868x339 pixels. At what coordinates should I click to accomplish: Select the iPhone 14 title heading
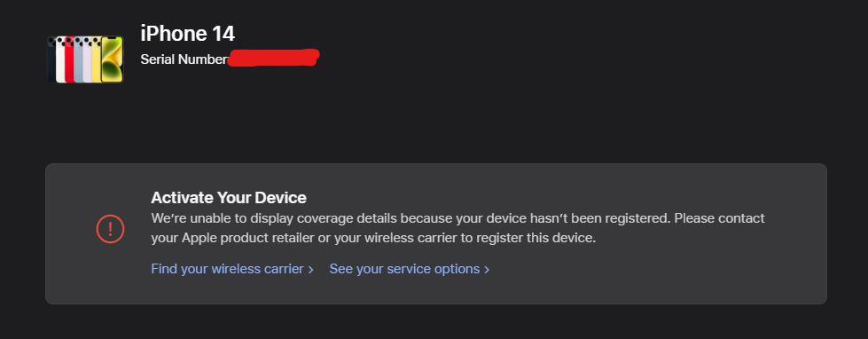(188, 34)
